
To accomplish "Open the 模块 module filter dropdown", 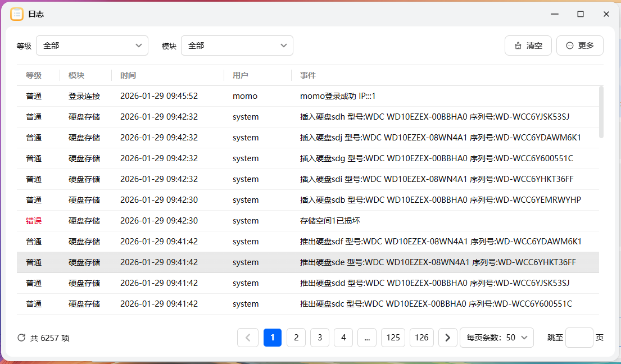I will [237, 45].
